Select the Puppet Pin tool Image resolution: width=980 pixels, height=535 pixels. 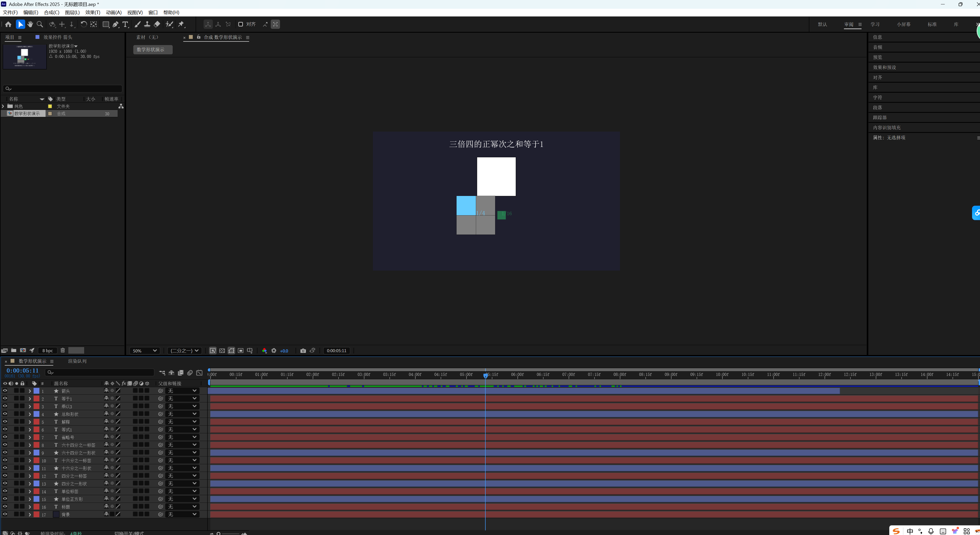coord(181,24)
